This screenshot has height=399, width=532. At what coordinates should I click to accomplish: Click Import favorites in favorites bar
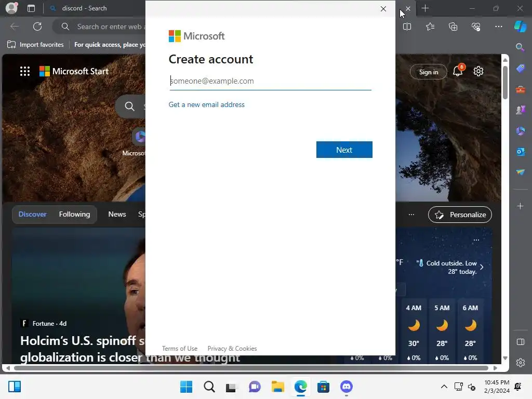(x=35, y=45)
